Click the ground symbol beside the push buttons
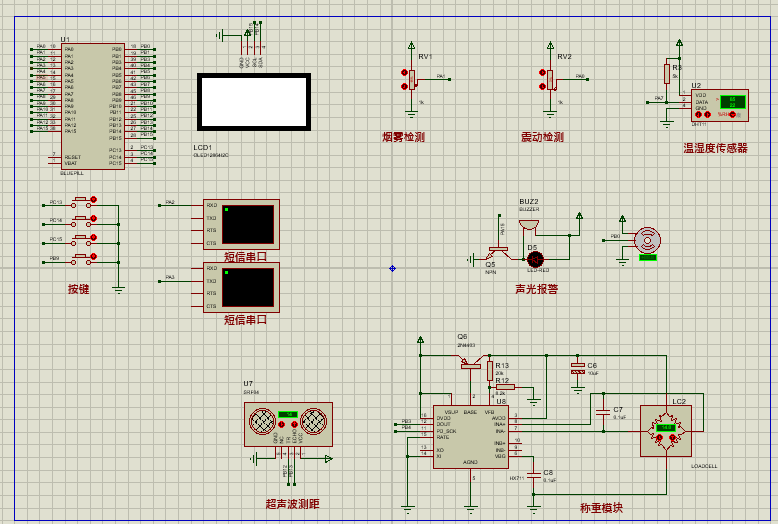This screenshot has height=524, width=778. (119, 289)
